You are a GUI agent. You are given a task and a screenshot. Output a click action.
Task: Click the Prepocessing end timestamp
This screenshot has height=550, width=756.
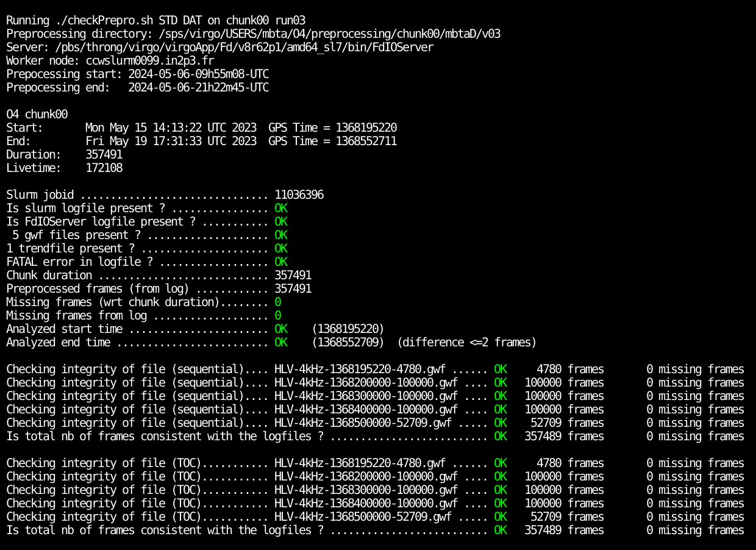[x=198, y=87]
